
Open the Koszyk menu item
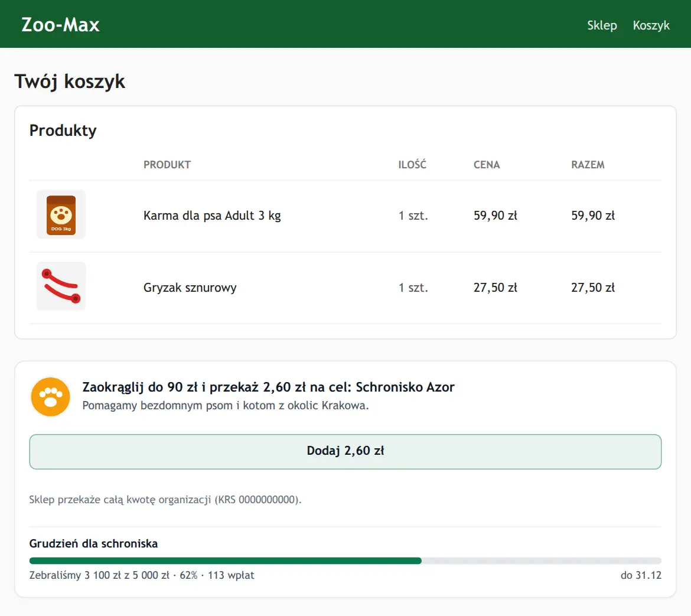click(651, 25)
